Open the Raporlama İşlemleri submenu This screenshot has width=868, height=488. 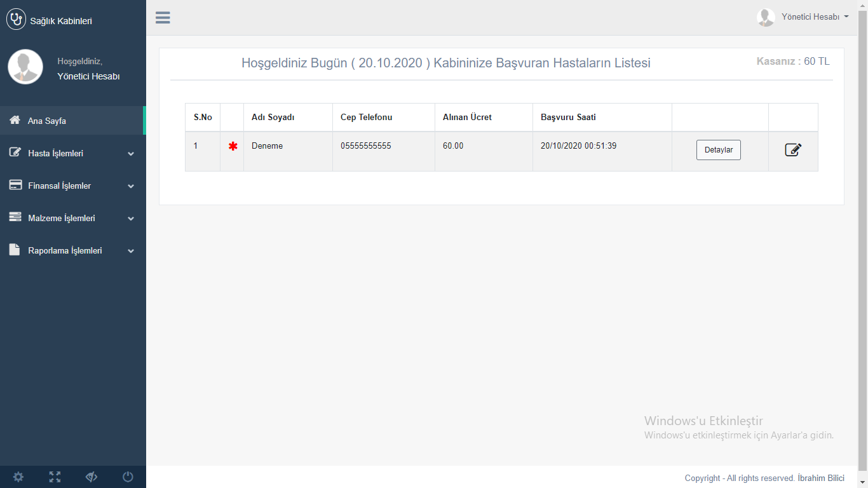pyautogui.click(x=72, y=250)
